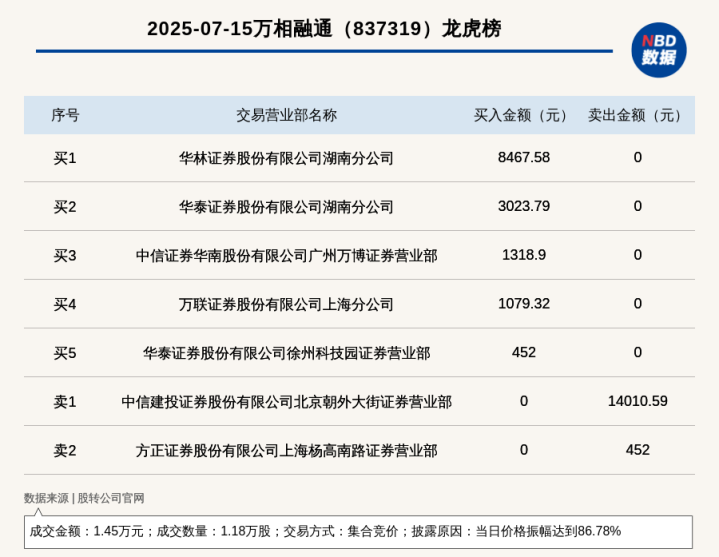Click buy amount 1318.9

pos(524,255)
